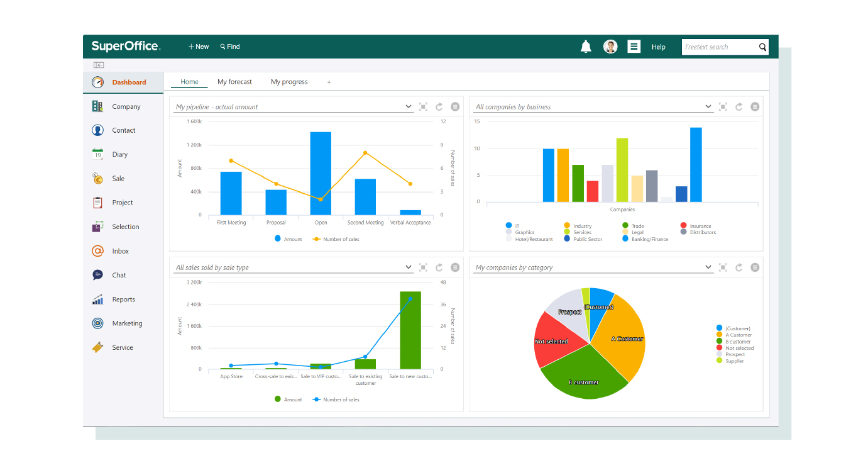Viewport: 868px width, 475px height.
Task: Open the hamburger menu icon in header
Action: (x=634, y=47)
